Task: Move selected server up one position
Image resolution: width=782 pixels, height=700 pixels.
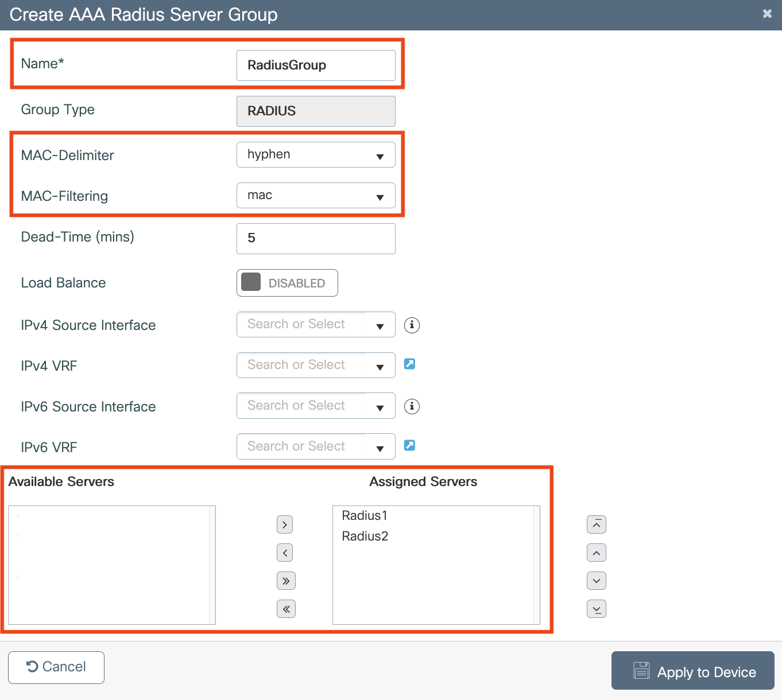Action: tap(597, 553)
